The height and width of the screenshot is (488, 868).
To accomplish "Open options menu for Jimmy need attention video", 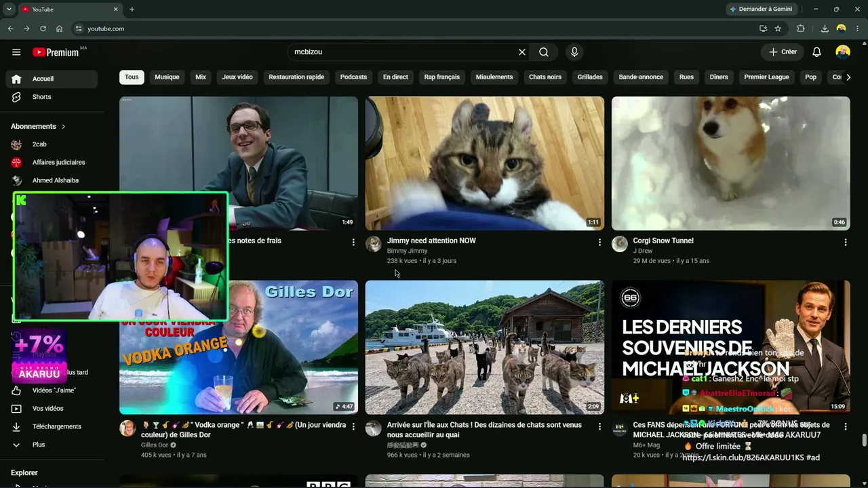I will click(x=599, y=242).
